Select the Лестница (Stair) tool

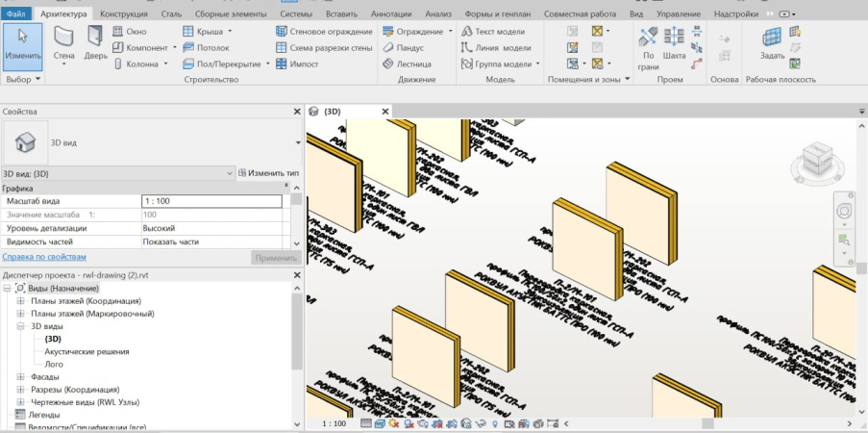click(408, 64)
